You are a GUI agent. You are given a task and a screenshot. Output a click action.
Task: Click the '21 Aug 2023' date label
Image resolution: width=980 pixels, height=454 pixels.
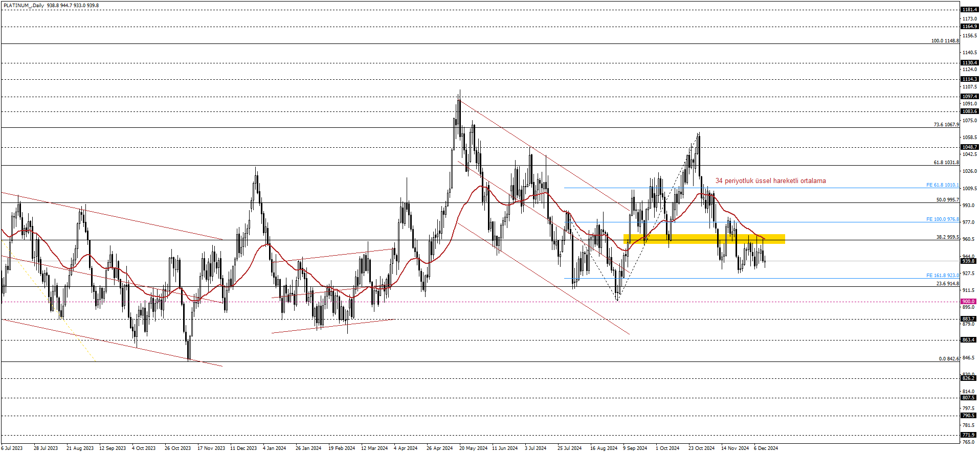click(x=80, y=448)
